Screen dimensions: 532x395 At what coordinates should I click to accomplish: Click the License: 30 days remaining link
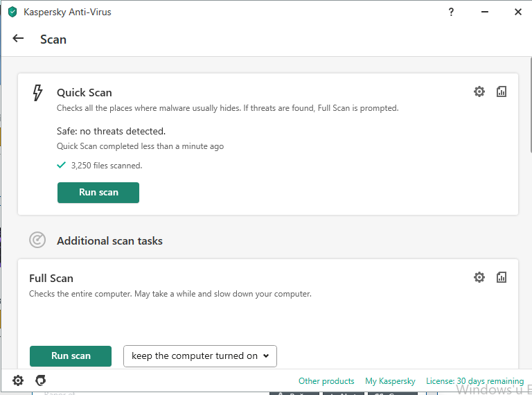pos(475,381)
